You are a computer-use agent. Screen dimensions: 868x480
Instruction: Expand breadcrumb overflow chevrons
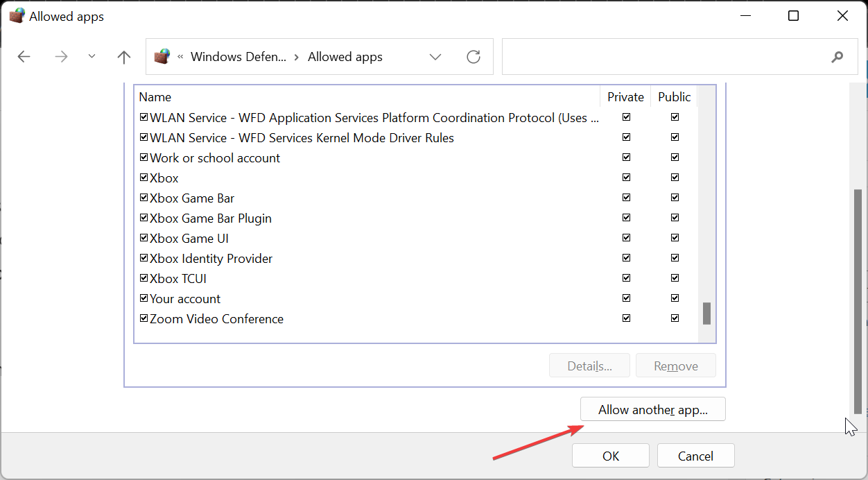click(180, 57)
